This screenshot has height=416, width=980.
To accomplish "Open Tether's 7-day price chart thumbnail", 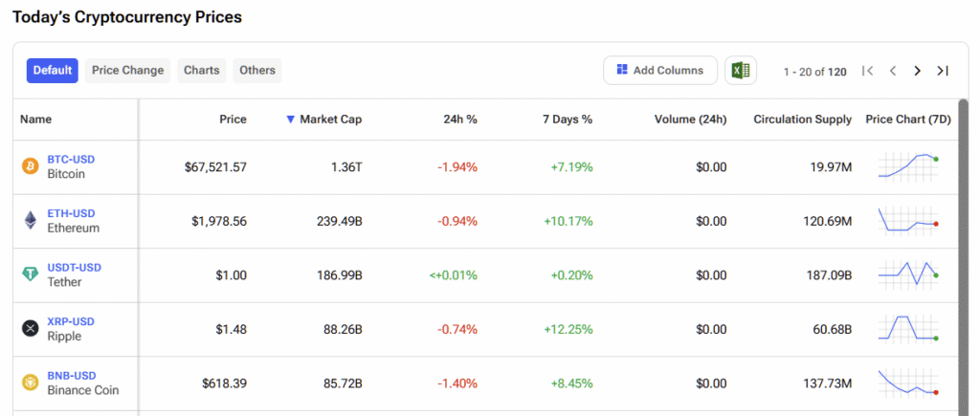I will tap(908, 274).
